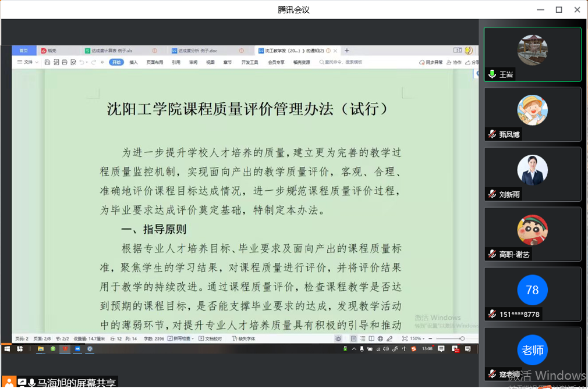Click the eye protection mode icon
The height and width of the screenshot is (389, 588).
pos(338,338)
